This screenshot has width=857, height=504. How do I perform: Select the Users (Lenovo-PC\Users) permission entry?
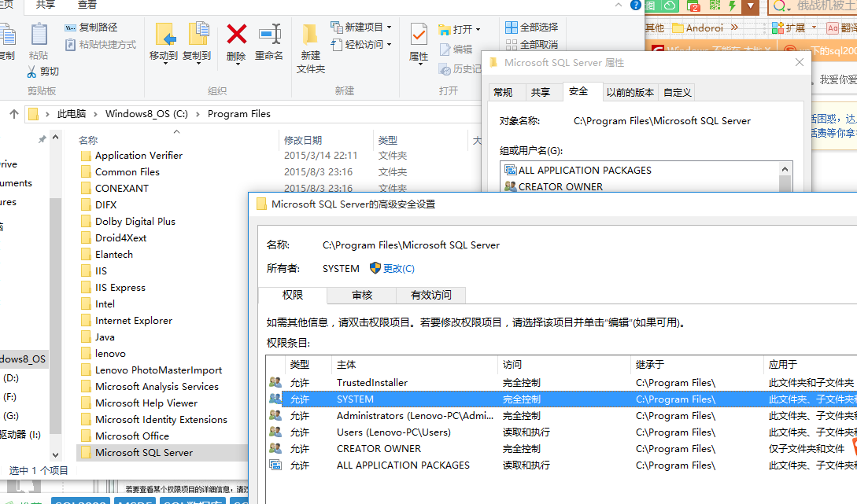561,432
